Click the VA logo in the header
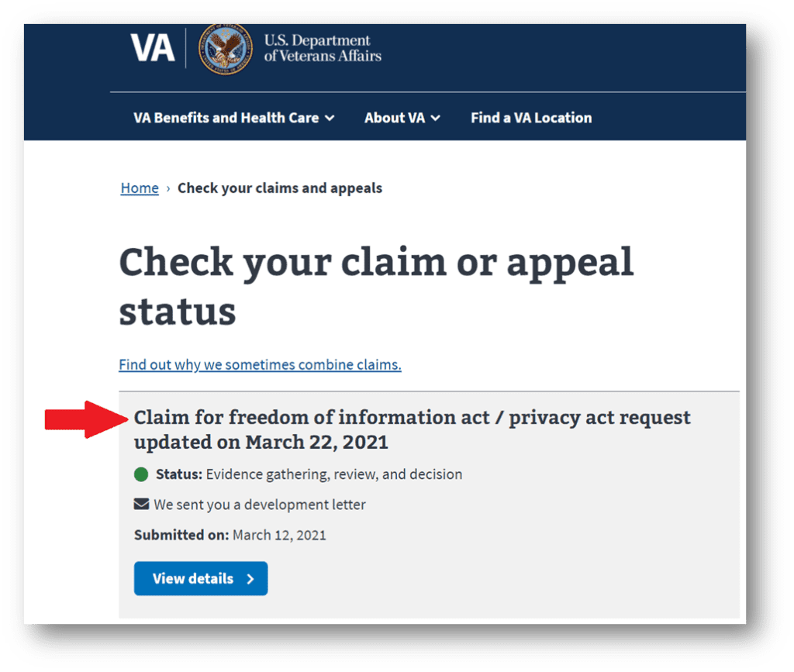 coord(153,47)
